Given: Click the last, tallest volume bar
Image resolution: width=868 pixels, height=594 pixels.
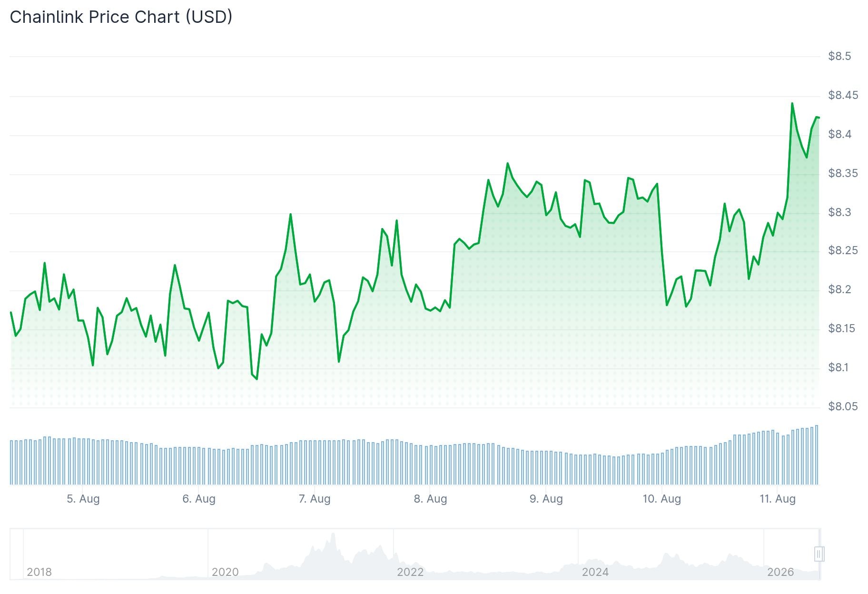Looking at the screenshot, I should (817, 455).
